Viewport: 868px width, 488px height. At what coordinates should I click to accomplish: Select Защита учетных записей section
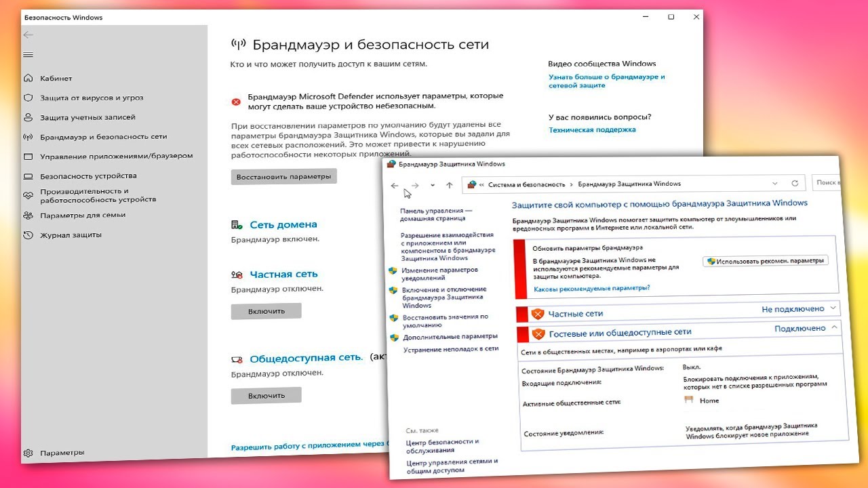click(x=87, y=117)
